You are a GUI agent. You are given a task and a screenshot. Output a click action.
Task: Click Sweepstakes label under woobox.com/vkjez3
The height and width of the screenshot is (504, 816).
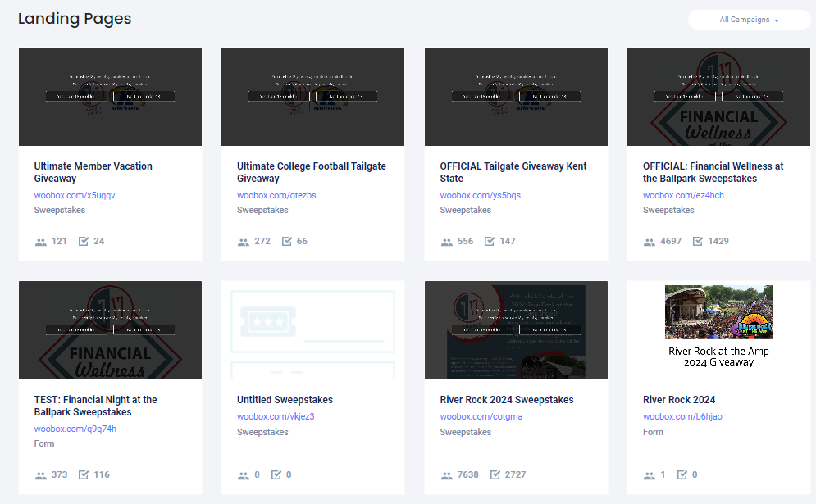262,432
